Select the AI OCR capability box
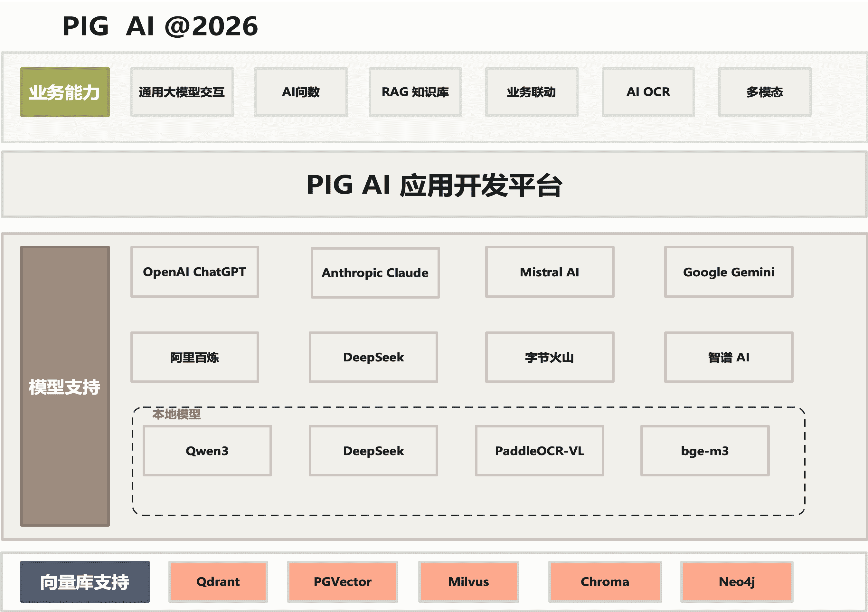The height and width of the screenshot is (612, 868). [x=648, y=92]
